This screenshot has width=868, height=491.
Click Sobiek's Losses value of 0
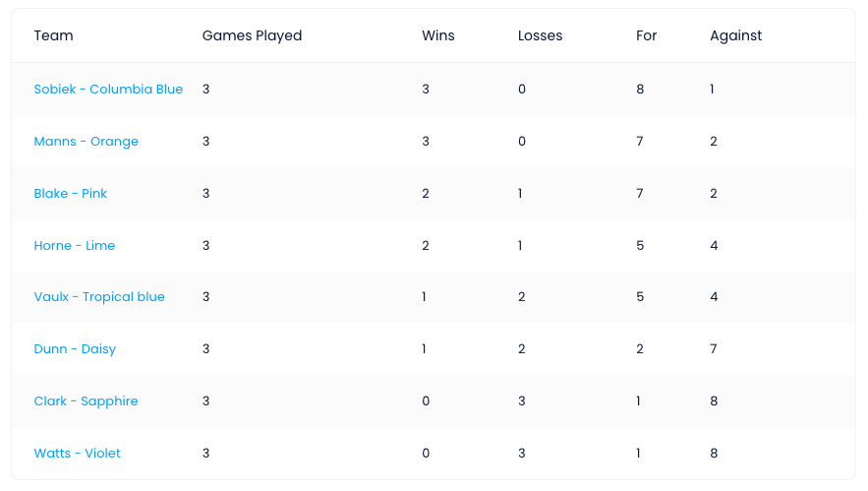click(521, 90)
